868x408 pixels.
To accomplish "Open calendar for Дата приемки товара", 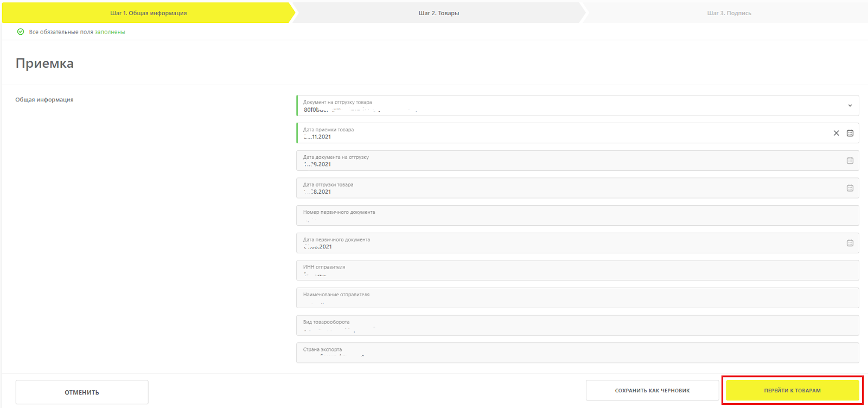I will pyautogui.click(x=850, y=133).
